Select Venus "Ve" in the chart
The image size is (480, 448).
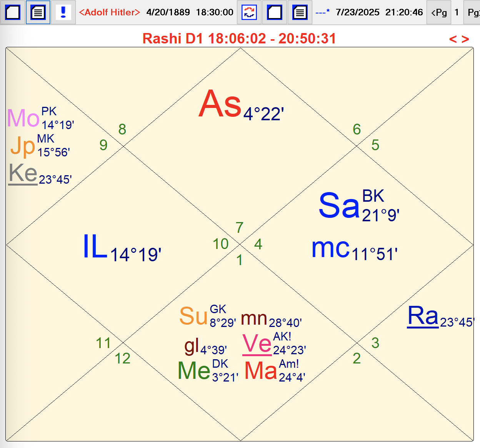click(257, 343)
